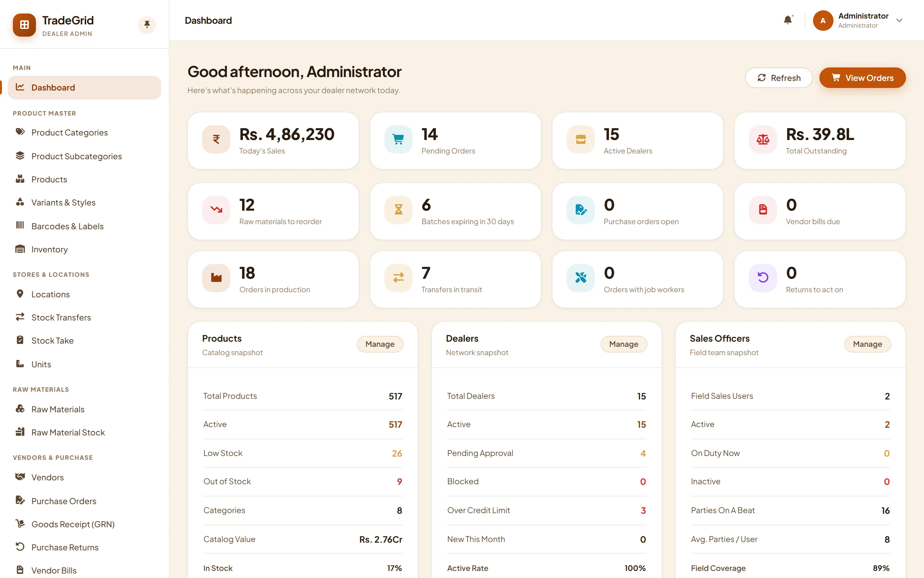The height and width of the screenshot is (578, 924).
Task: Open the Active Dealers card
Action: (x=637, y=141)
